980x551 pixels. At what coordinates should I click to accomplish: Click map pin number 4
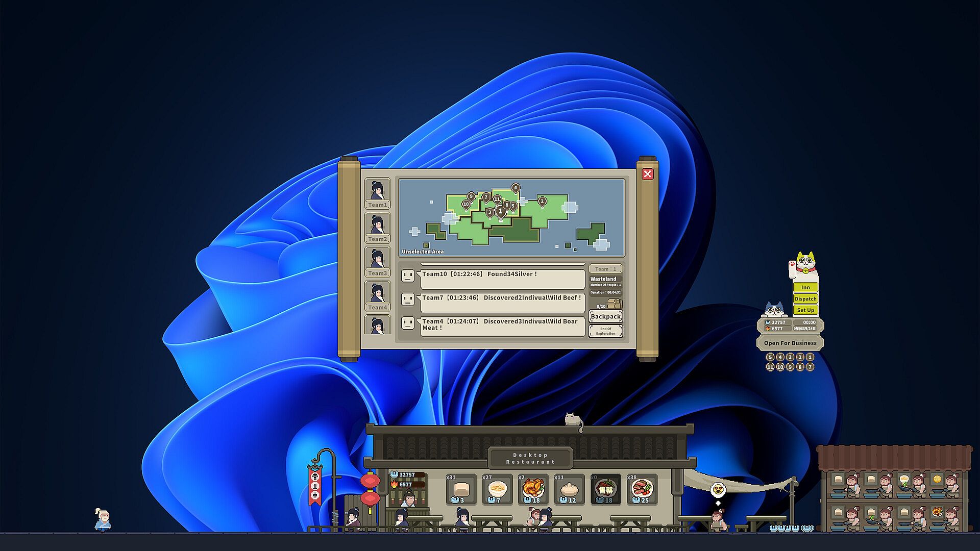click(x=515, y=188)
